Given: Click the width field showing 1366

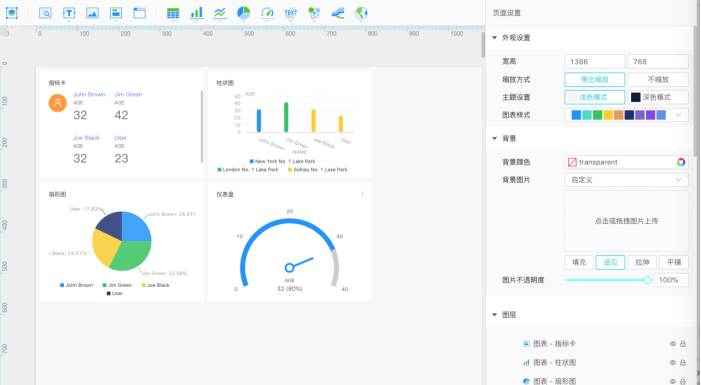Looking at the screenshot, I should click(595, 61).
